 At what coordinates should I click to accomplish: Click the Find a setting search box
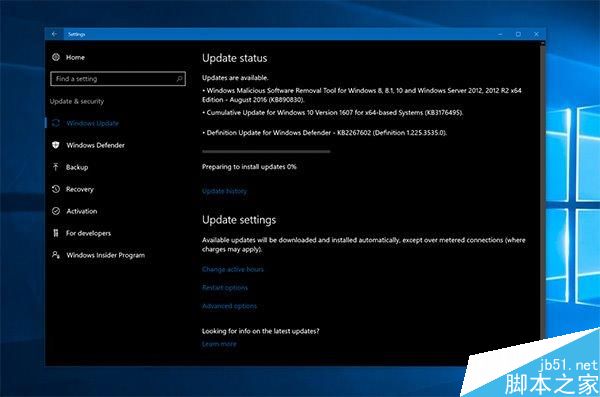(118, 79)
